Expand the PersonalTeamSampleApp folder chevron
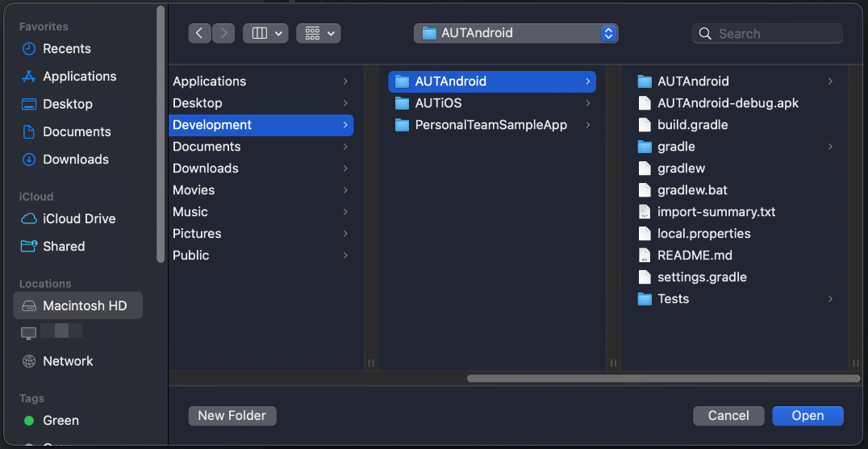Viewport: 868px width, 449px height. pos(588,125)
